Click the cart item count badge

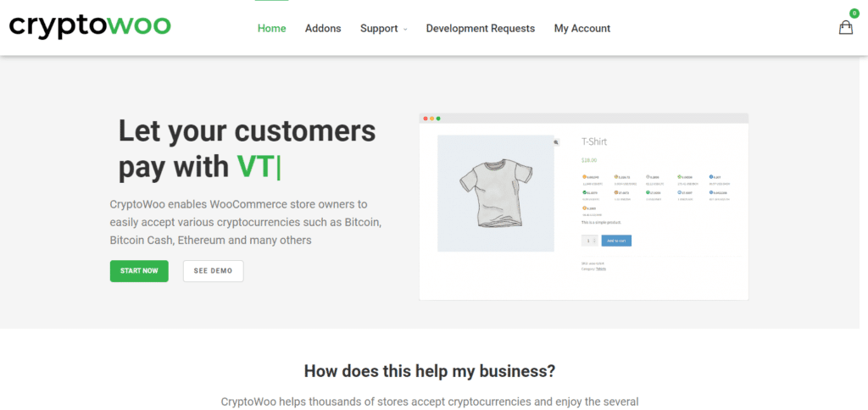pyautogui.click(x=854, y=13)
